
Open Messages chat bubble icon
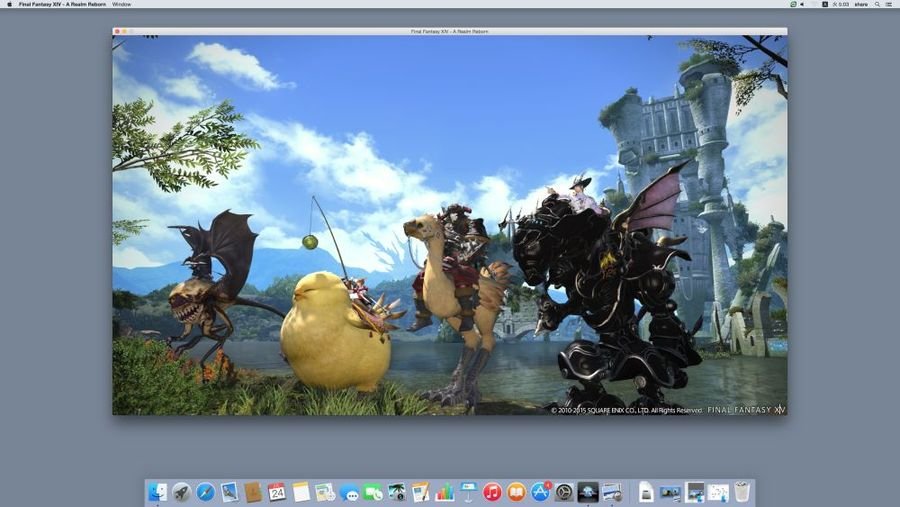pos(349,492)
